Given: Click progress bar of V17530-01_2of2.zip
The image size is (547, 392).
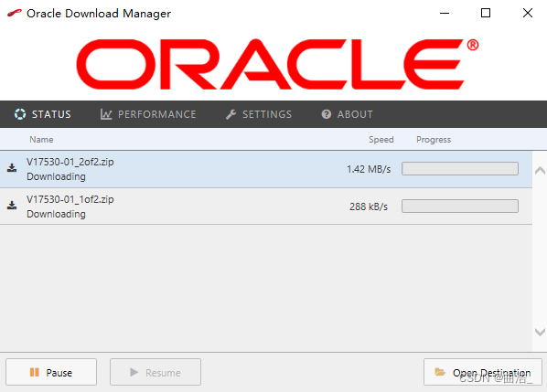Looking at the screenshot, I should pyautogui.click(x=460, y=169).
